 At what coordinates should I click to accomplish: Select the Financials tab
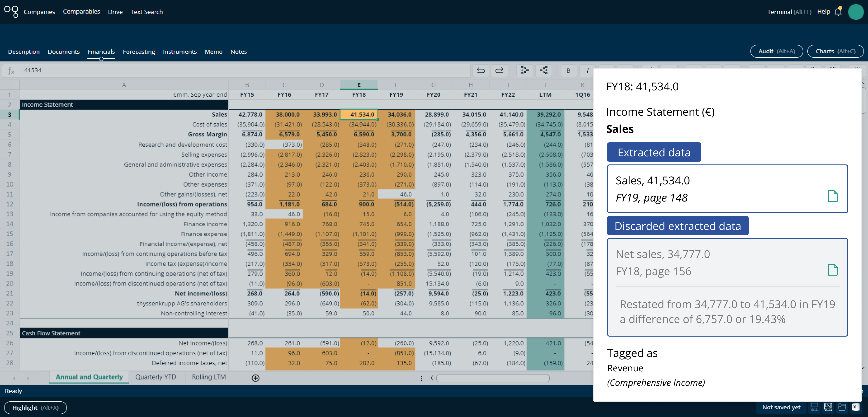[x=102, y=52]
